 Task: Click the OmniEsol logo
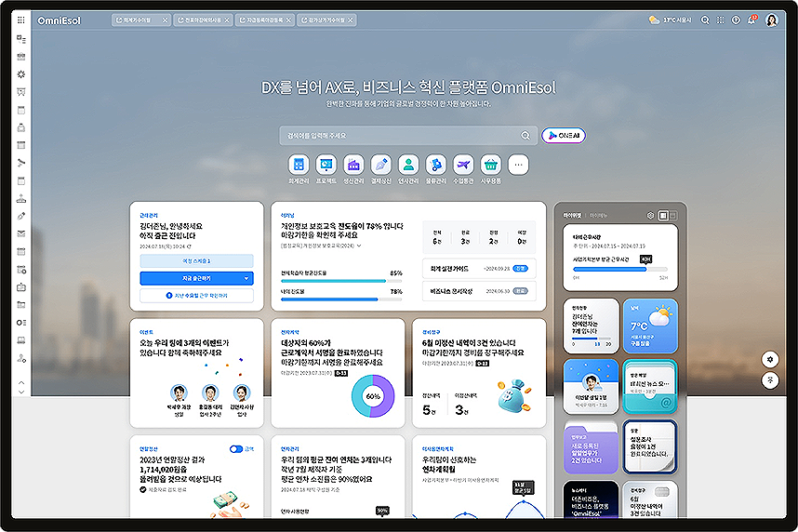click(x=59, y=20)
